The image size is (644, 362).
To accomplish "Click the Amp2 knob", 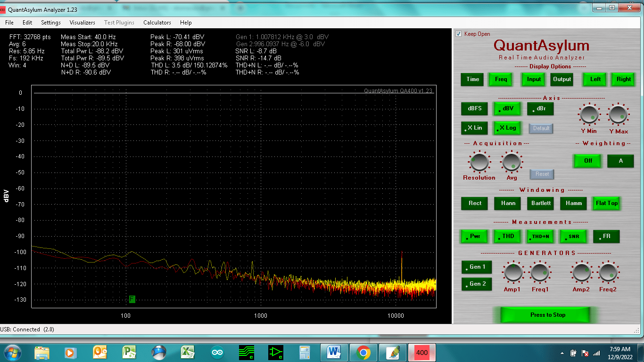I will (581, 272).
